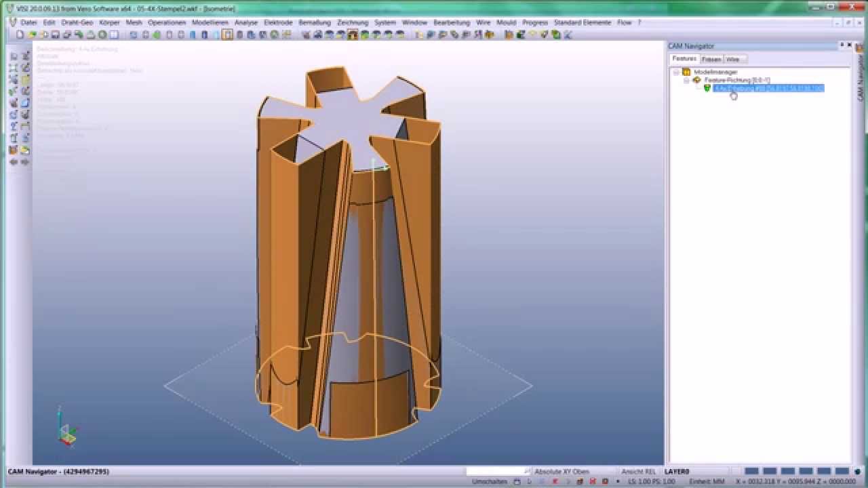868x488 pixels.
Task: Click the LAYER0 status bar entry
Action: [677, 471]
